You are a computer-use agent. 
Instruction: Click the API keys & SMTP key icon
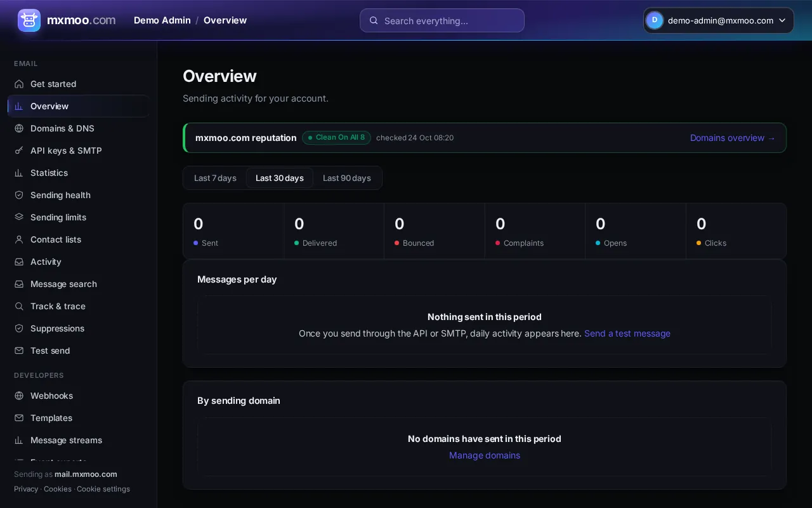[x=19, y=150]
